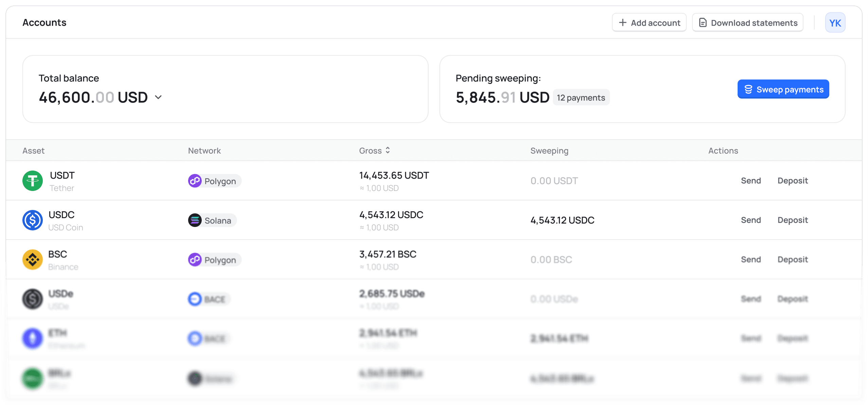
Task: Click the document icon in Download statements
Action: (703, 22)
